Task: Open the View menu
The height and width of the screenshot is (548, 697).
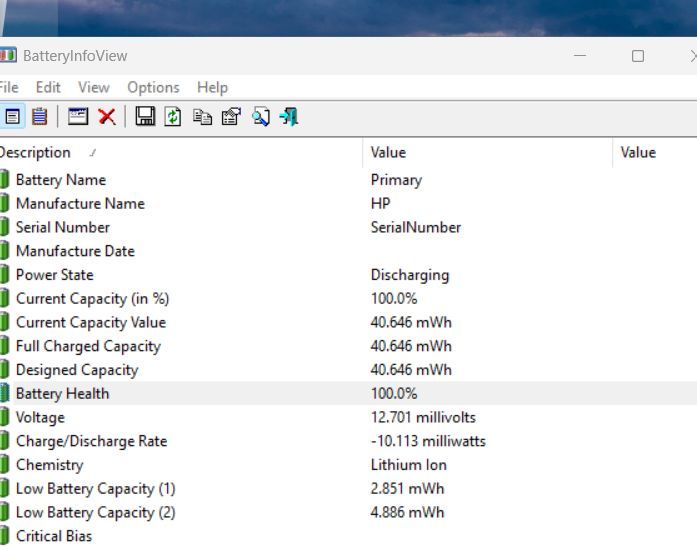Action: click(x=94, y=87)
